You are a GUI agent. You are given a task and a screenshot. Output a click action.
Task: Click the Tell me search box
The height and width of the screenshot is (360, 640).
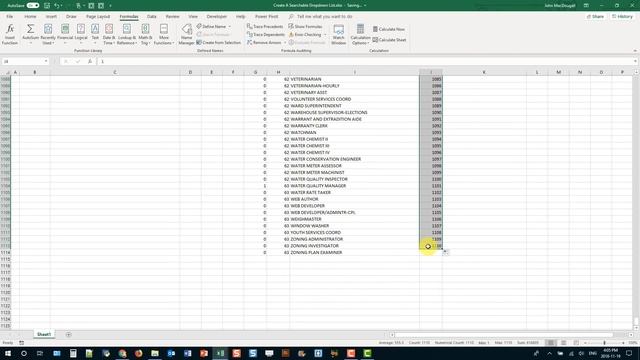click(x=324, y=16)
